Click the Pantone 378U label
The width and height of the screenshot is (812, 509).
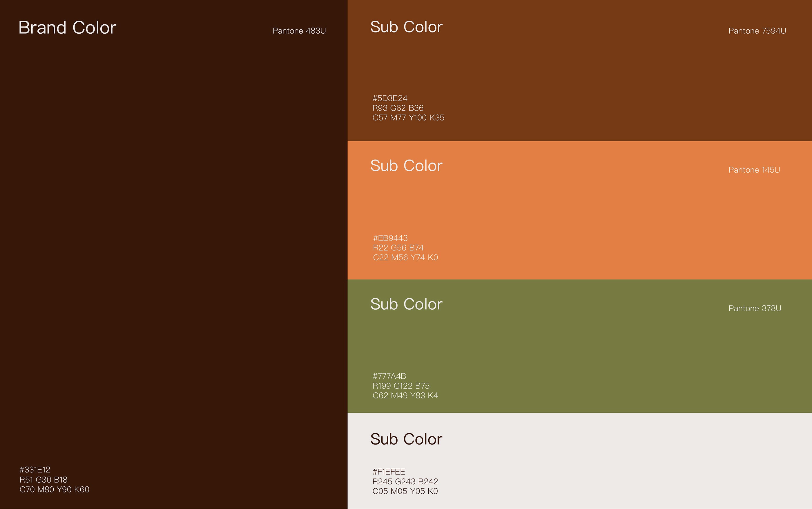755,308
